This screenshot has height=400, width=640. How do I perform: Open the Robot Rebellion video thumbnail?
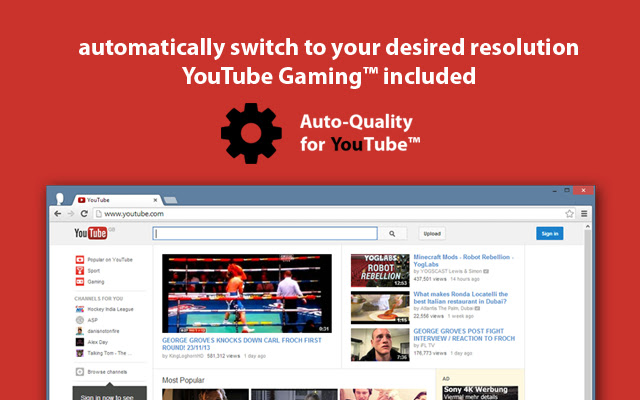tap(380, 270)
